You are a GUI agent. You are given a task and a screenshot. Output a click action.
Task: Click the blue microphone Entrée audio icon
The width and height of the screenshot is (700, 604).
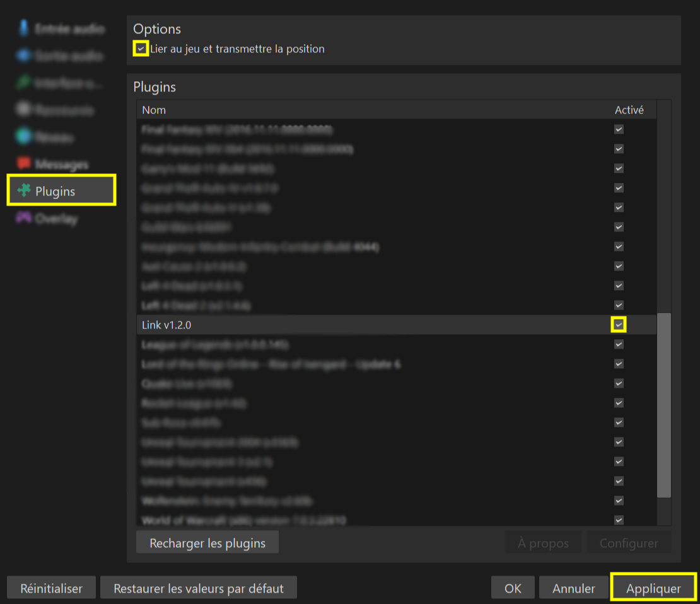point(25,28)
